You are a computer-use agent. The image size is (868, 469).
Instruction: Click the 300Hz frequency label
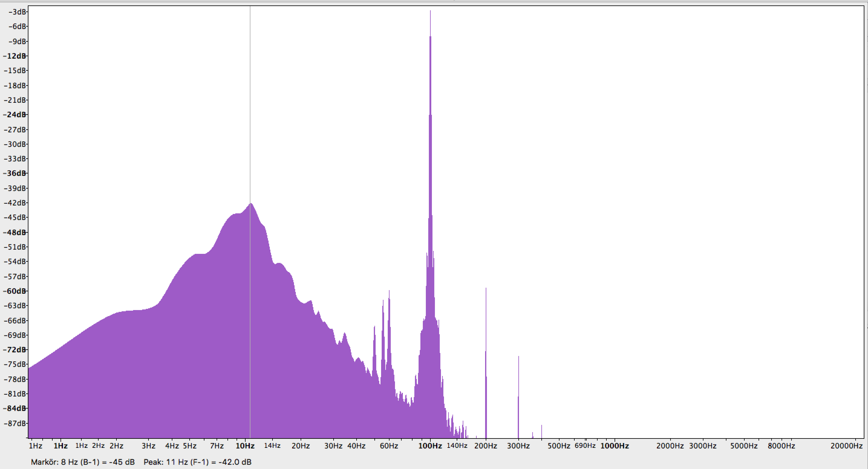(518, 446)
